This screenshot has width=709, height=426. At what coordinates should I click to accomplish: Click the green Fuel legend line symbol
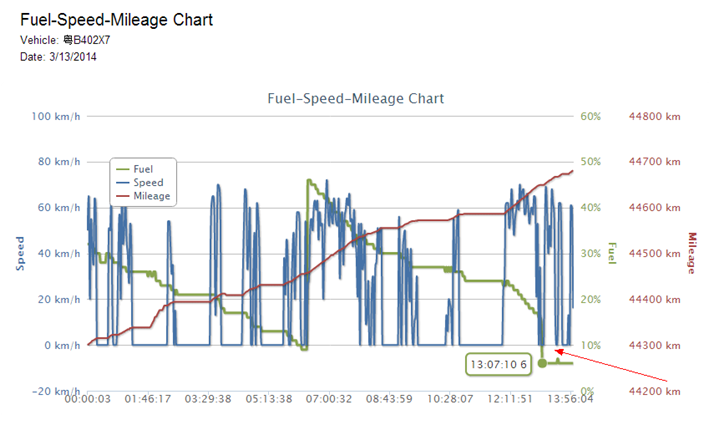click(123, 171)
